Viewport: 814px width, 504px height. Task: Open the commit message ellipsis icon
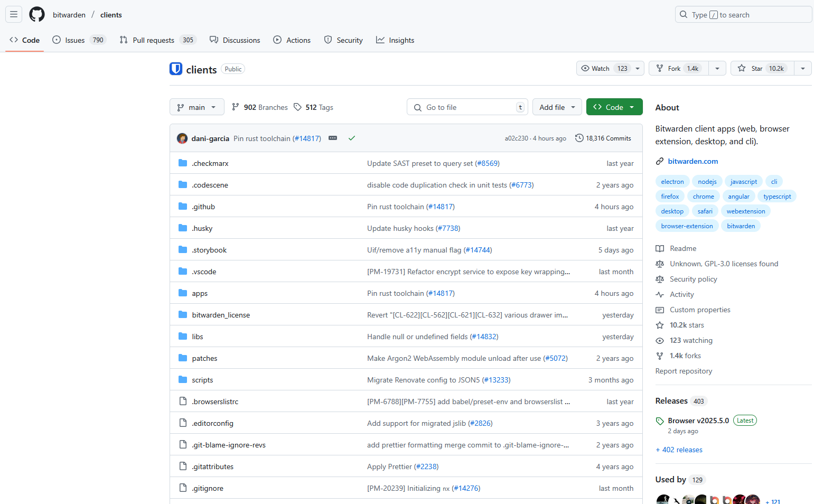pos(333,137)
